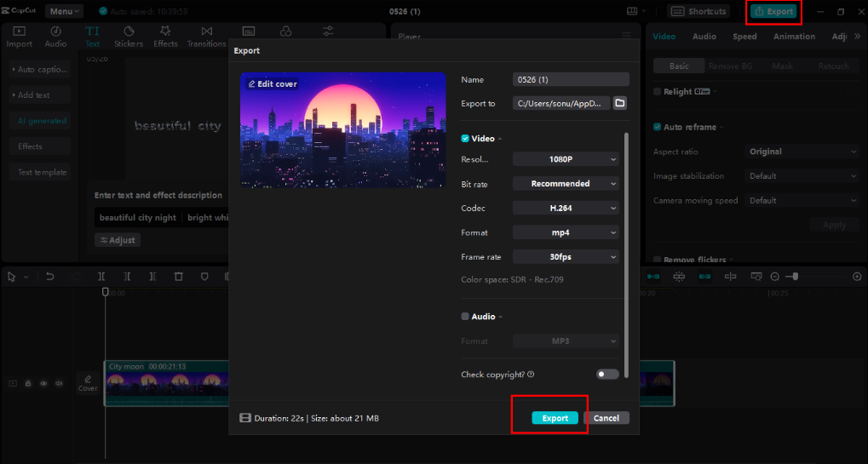Image resolution: width=868 pixels, height=464 pixels.
Task: Open the Shortcuts panel
Action: tap(699, 11)
